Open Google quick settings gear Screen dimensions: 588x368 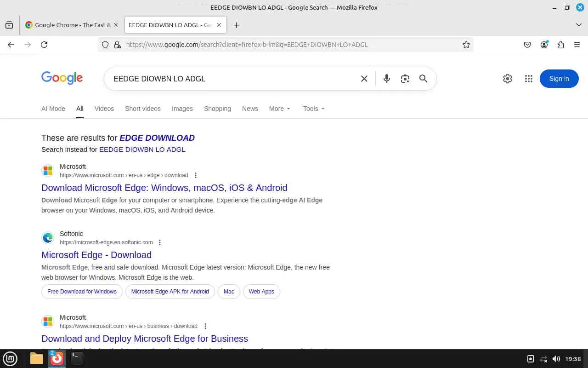(507, 79)
